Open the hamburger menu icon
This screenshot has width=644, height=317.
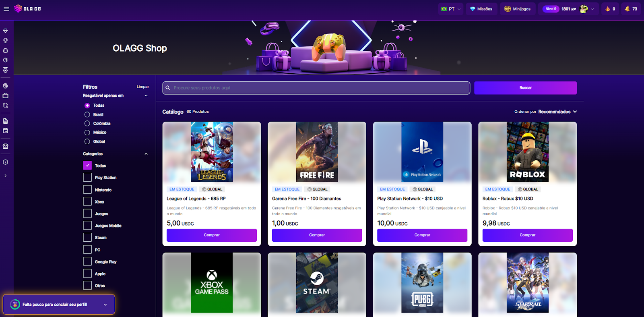[x=6, y=9]
